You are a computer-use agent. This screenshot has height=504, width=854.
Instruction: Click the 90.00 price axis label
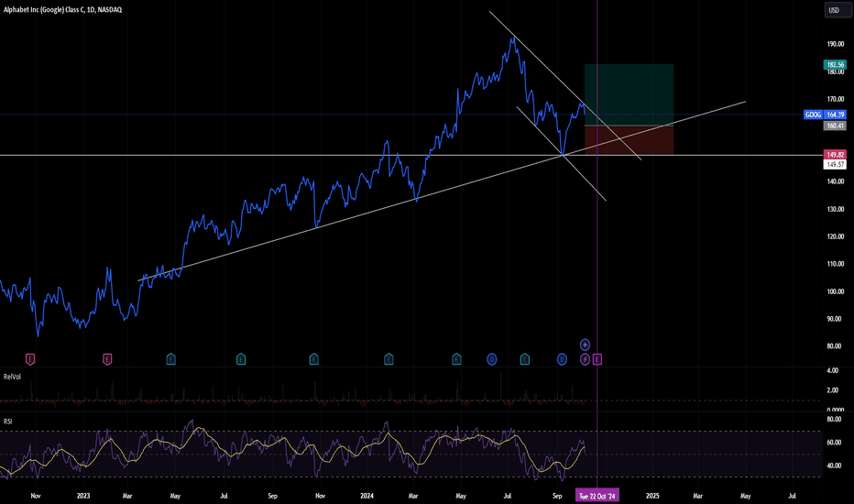pyautogui.click(x=834, y=319)
